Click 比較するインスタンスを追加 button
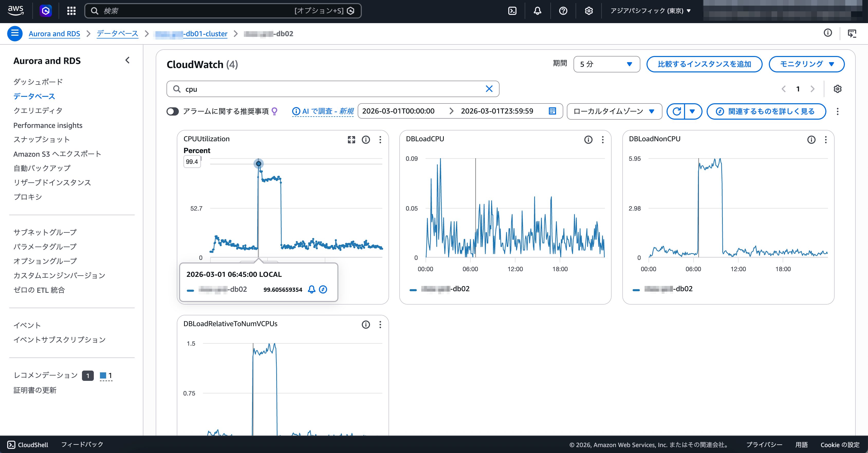The image size is (868, 453). click(704, 64)
